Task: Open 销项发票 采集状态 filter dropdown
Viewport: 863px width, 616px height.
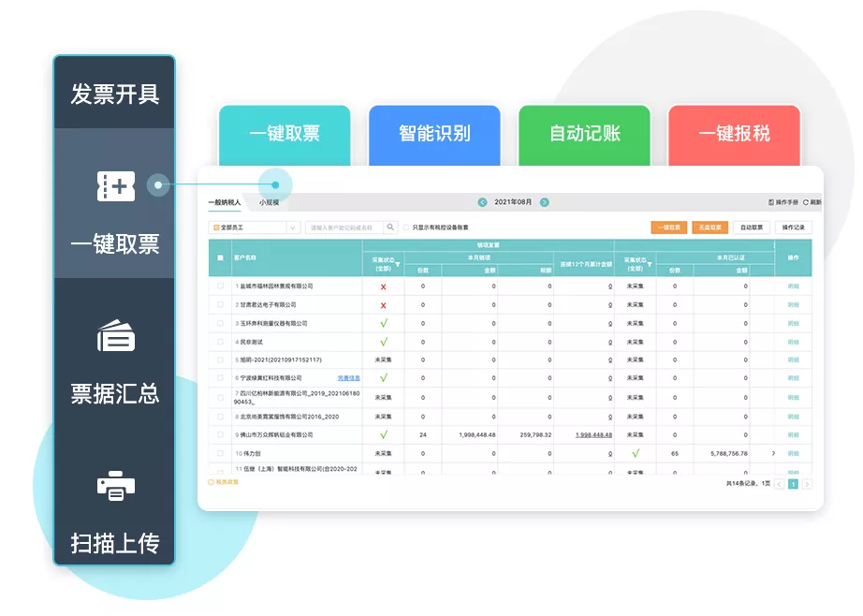Action: click(x=397, y=264)
